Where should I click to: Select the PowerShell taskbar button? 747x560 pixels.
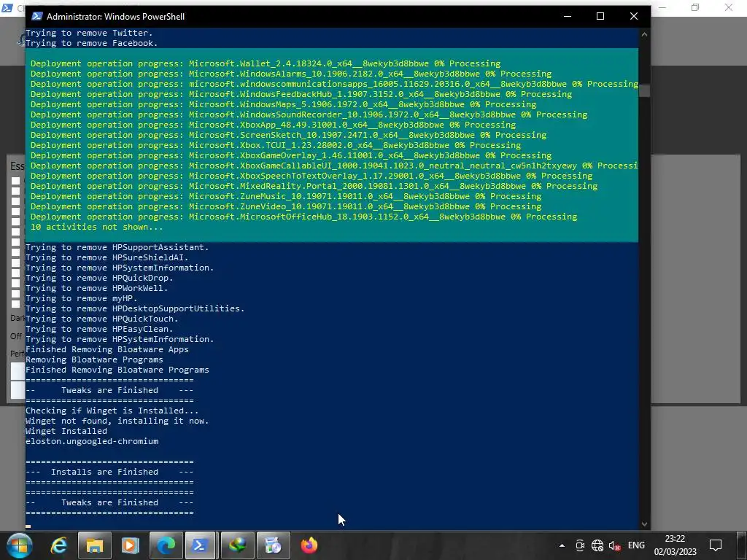point(200,545)
